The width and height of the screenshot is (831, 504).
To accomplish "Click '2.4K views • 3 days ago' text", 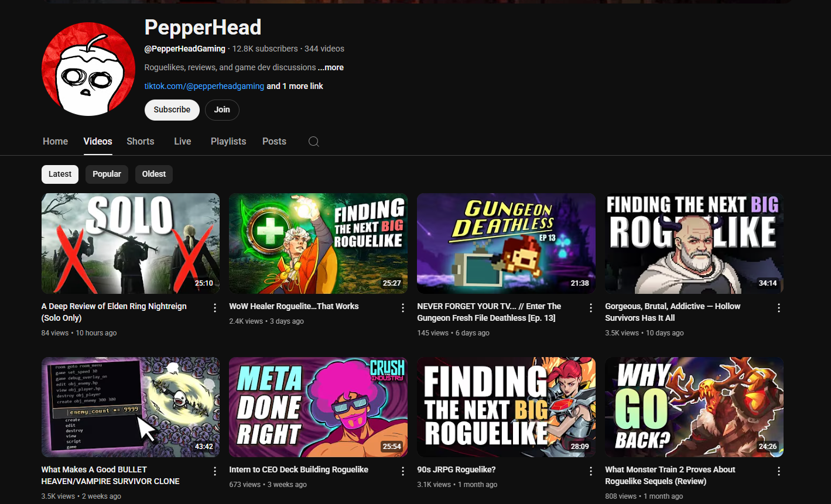I will click(x=266, y=321).
